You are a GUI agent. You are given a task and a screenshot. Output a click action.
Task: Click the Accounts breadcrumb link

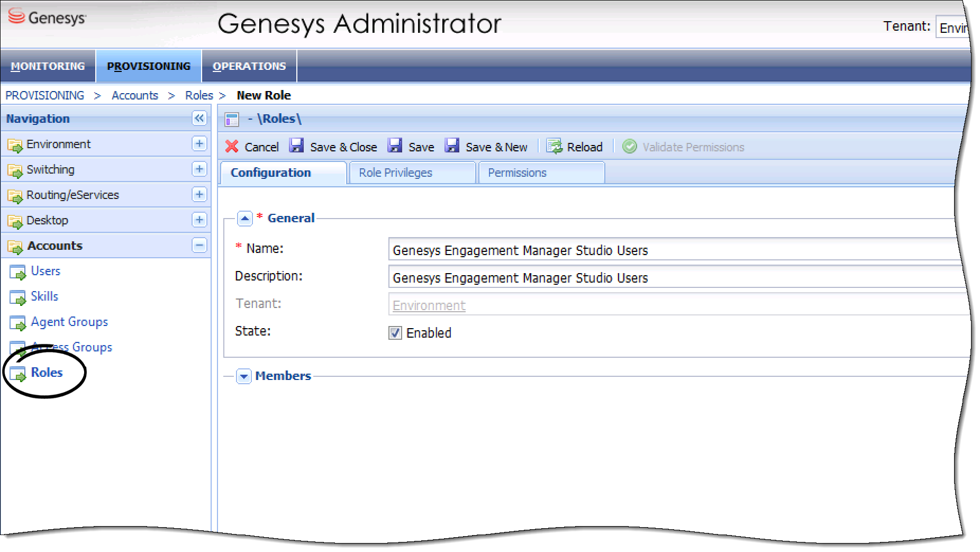pos(135,96)
